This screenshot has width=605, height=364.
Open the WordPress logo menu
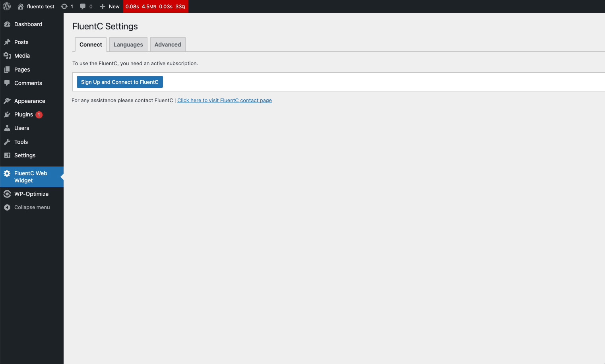pos(7,6)
